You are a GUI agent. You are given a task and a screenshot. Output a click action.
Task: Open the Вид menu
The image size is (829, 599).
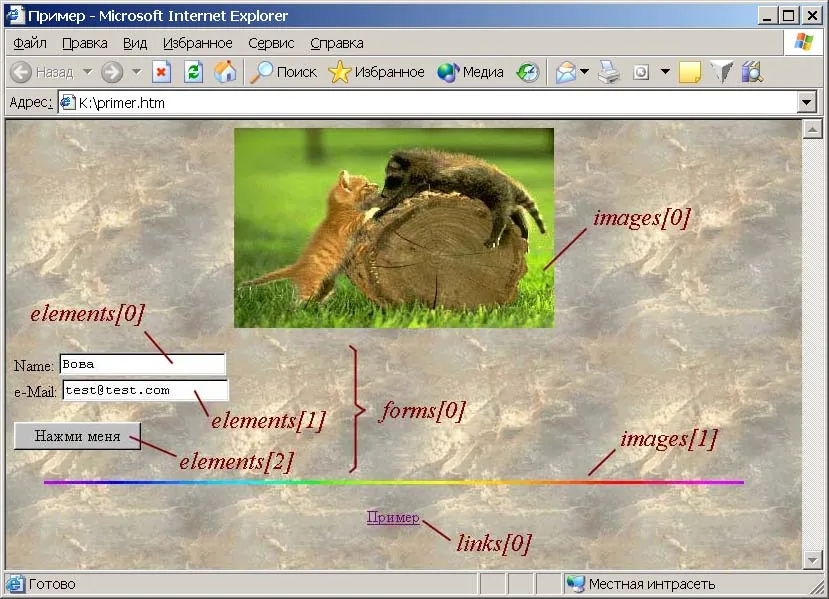pyautogui.click(x=135, y=43)
